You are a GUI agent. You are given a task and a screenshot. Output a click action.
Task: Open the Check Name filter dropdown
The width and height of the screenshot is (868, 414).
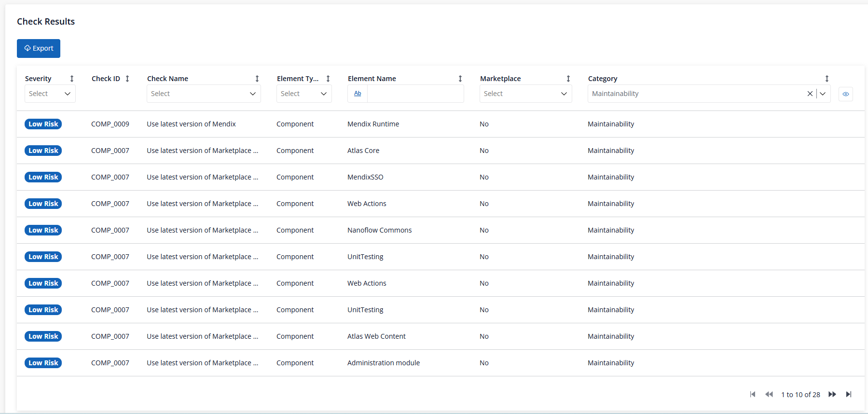pyautogui.click(x=204, y=94)
